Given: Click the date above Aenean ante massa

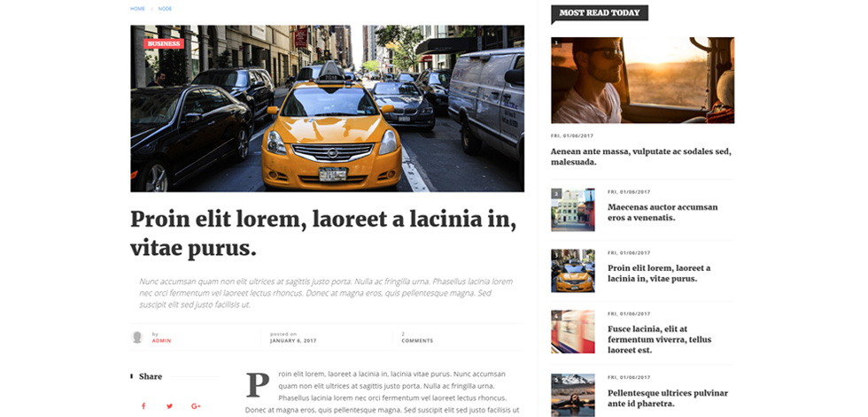Looking at the screenshot, I should point(573,135).
